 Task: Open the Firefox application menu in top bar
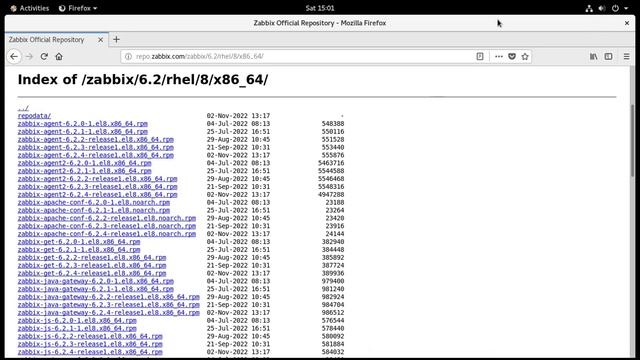tap(78, 8)
